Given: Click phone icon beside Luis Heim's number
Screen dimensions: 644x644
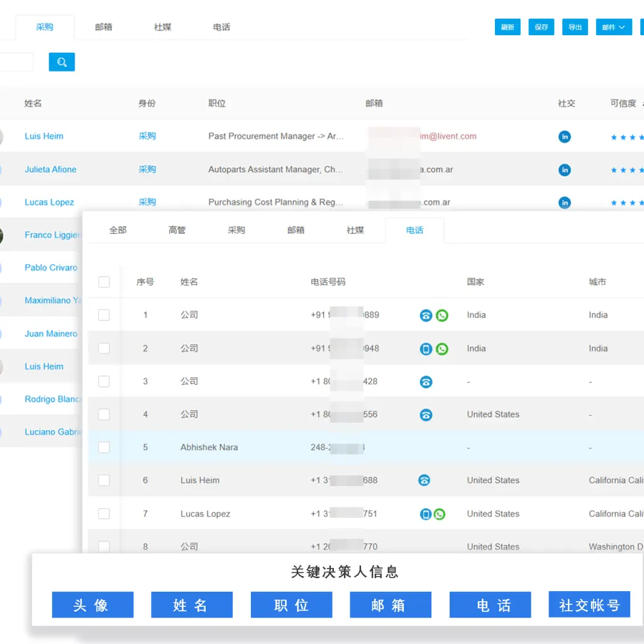Looking at the screenshot, I should (425, 480).
